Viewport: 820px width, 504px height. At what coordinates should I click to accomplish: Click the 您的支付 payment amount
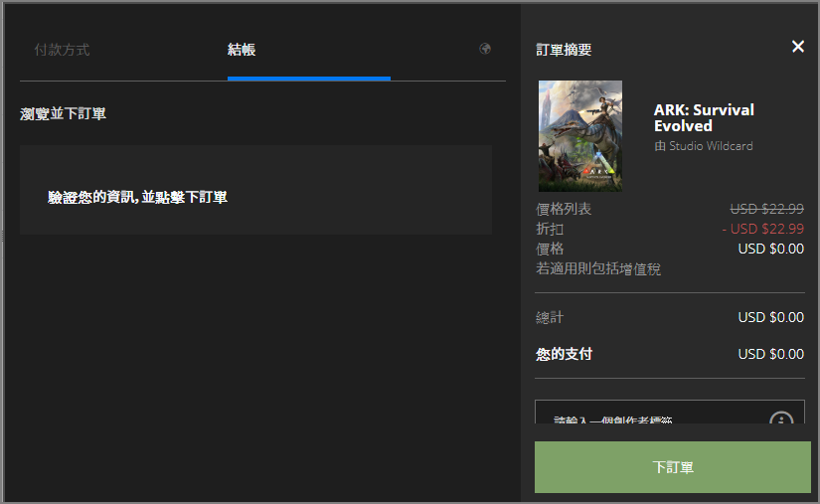(770, 354)
